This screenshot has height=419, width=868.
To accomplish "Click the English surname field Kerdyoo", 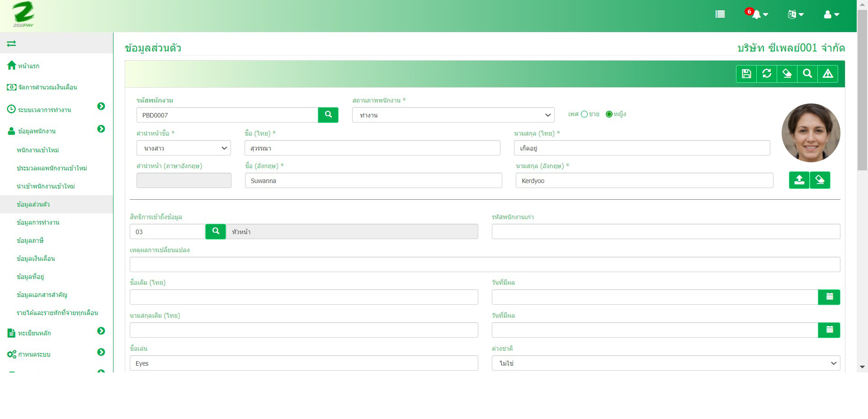I will pos(645,180).
